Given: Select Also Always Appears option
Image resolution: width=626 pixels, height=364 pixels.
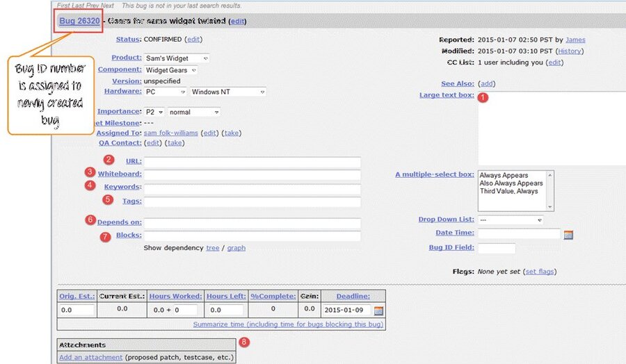Looking at the screenshot, I should [511, 183].
